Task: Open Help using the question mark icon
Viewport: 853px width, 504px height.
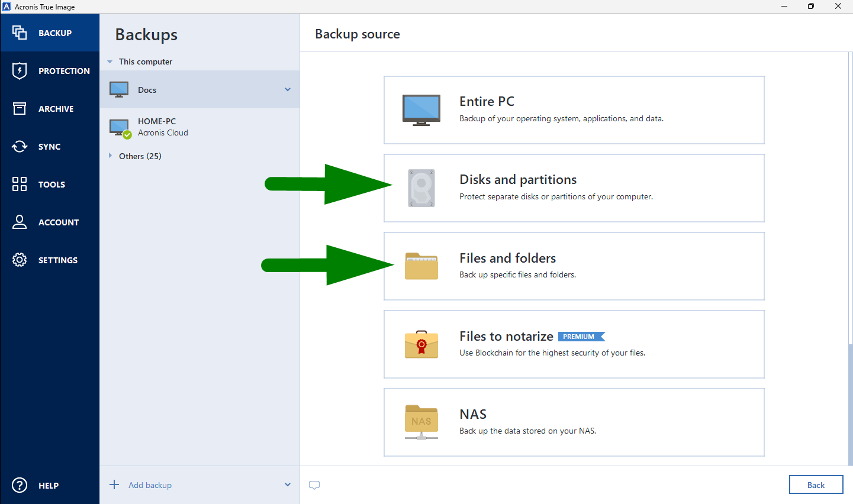Action: click(19, 485)
